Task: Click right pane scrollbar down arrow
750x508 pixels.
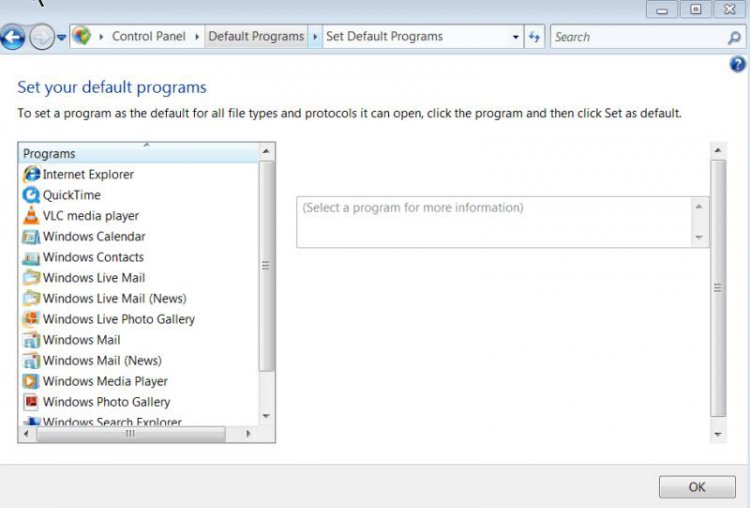Action: (717, 434)
